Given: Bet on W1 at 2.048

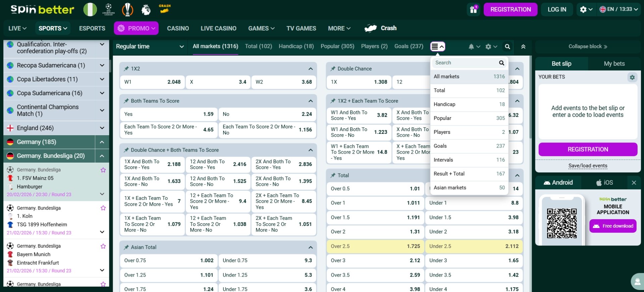Looking at the screenshot, I should [x=152, y=82].
